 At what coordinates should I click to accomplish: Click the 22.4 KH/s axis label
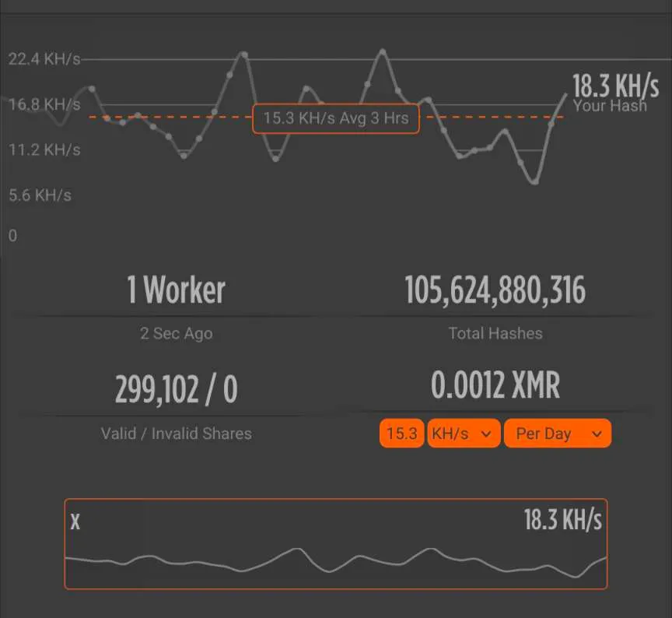pyautogui.click(x=44, y=60)
